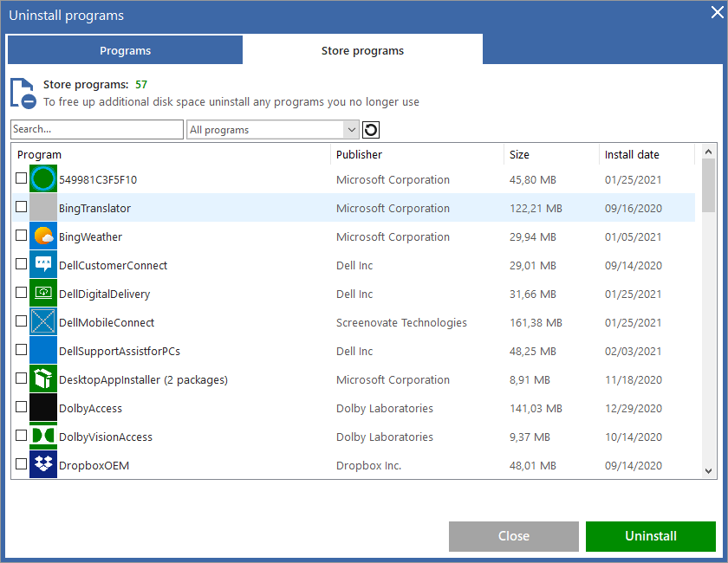728x563 pixels.
Task: Check the DolbyAccess checkbox
Action: click(x=22, y=406)
